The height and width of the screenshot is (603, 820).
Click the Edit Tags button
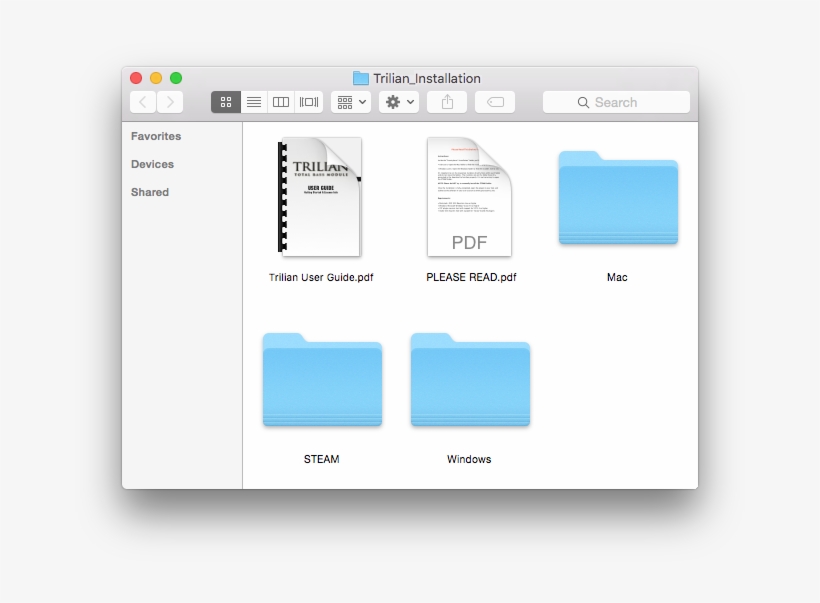[495, 102]
